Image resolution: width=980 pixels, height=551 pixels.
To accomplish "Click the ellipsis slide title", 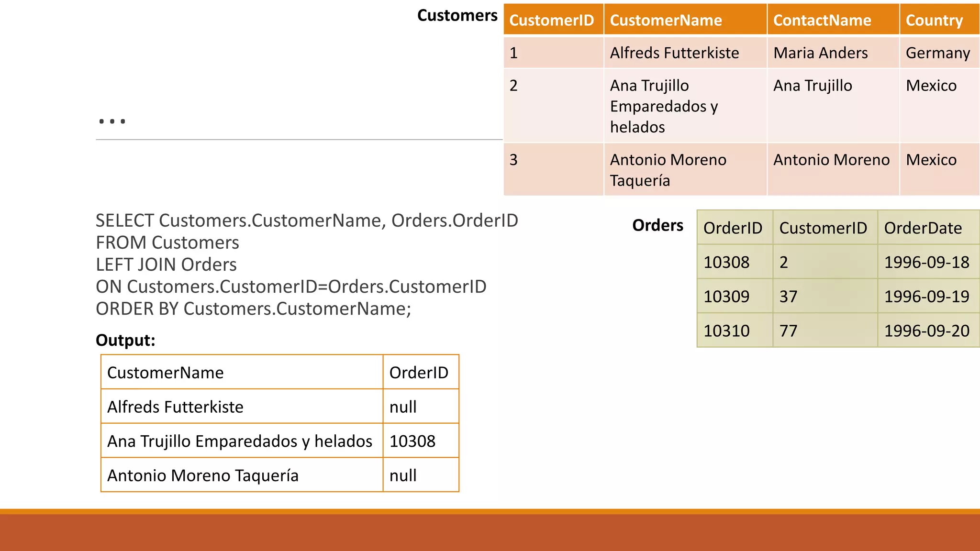I will click(x=112, y=120).
